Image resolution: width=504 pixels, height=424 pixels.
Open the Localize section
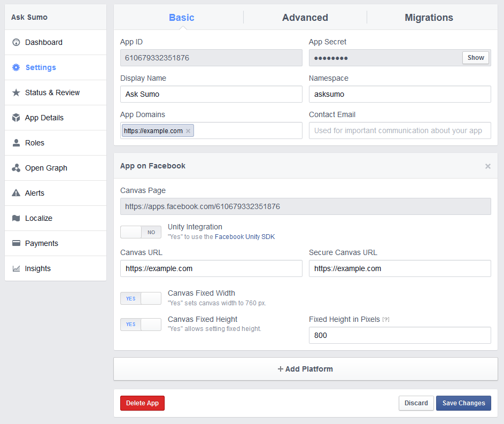pyautogui.click(x=56, y=218)
